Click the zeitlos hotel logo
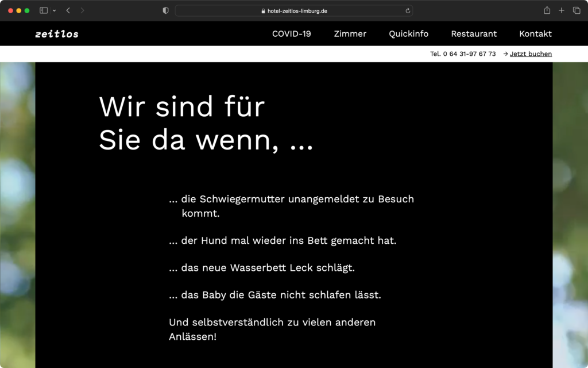588x368 pixels. pos(56,33)
